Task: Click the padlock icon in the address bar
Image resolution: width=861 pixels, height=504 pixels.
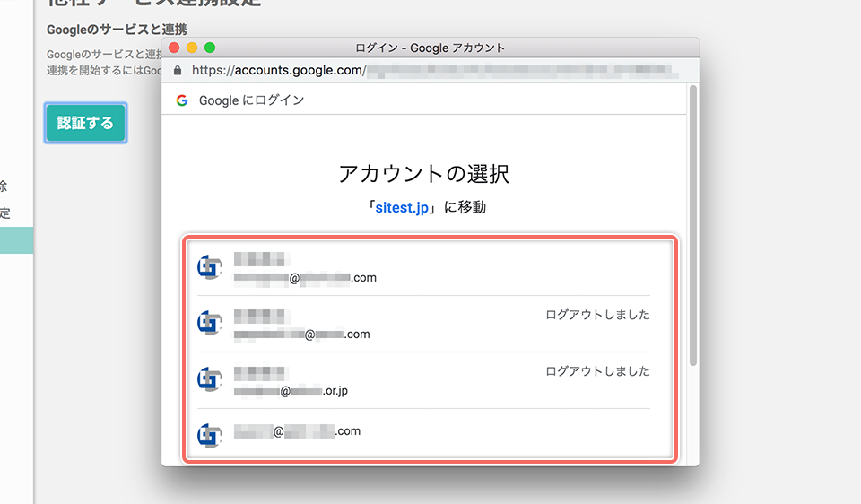Action: pos(178,70)
